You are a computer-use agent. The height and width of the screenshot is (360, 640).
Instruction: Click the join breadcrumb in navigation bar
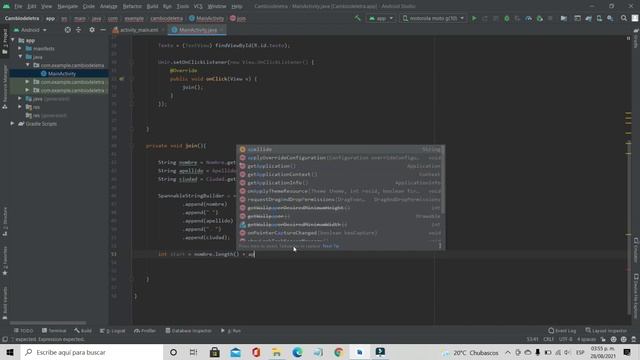[x=238, y=18]
